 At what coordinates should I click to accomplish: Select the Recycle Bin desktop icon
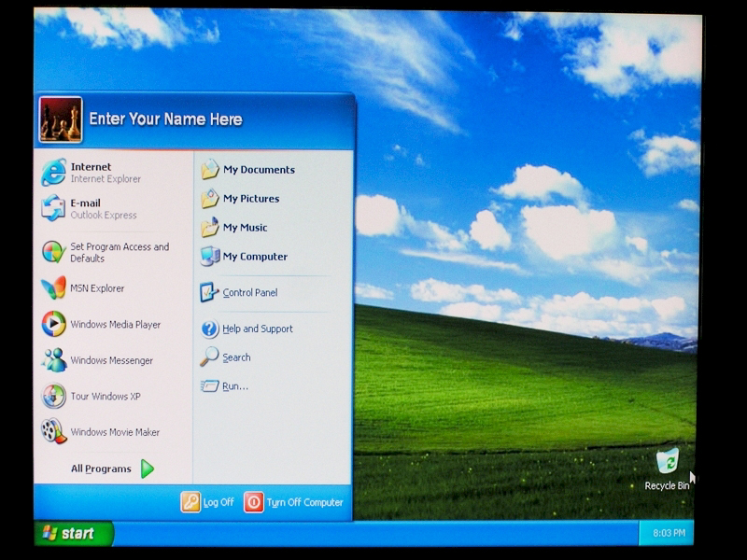point(668,460)
